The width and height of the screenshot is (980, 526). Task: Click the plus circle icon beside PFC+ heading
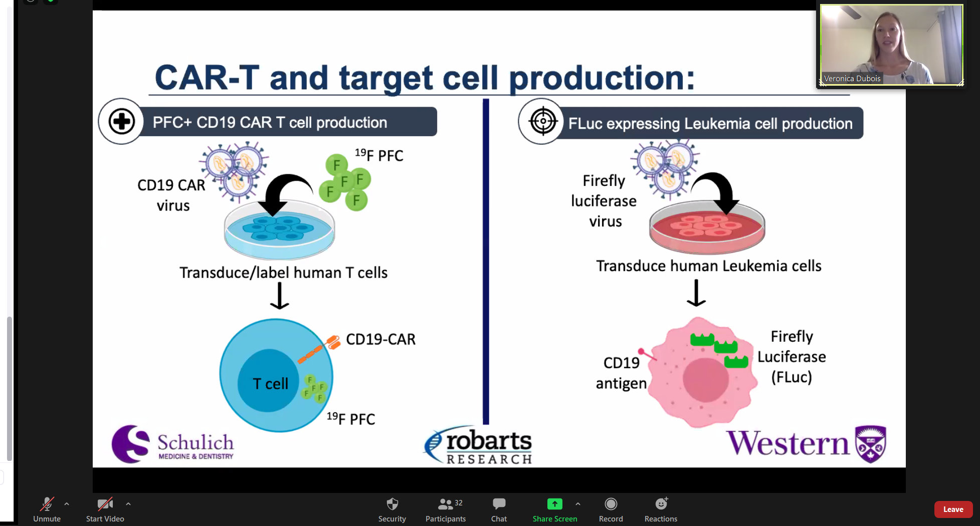[122, 121]
